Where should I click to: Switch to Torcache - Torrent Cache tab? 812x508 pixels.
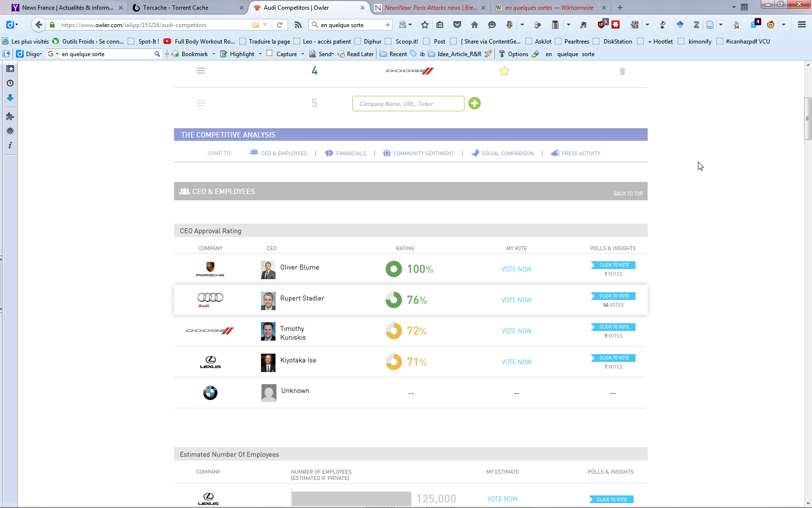coord(188,8)
